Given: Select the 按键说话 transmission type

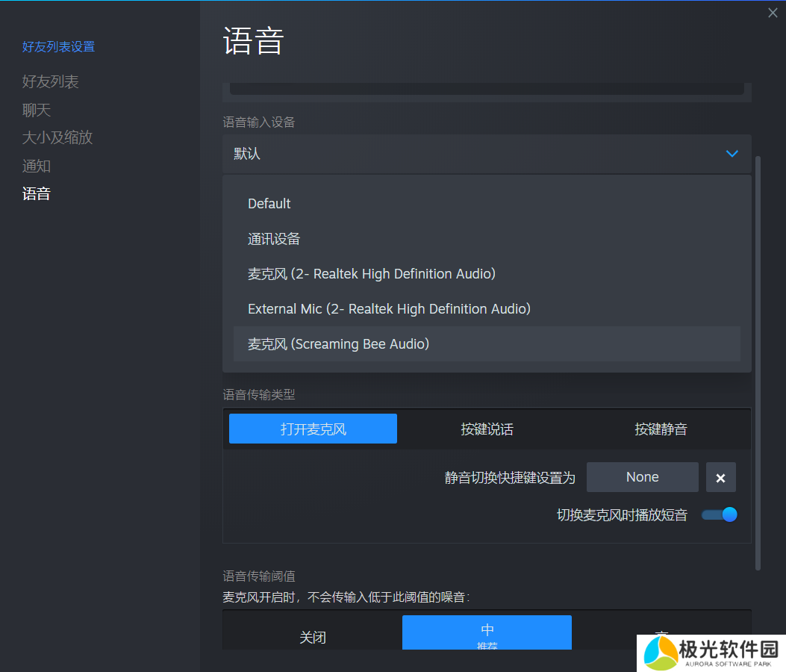Looking at the screenshot, I should click(487, 429).
